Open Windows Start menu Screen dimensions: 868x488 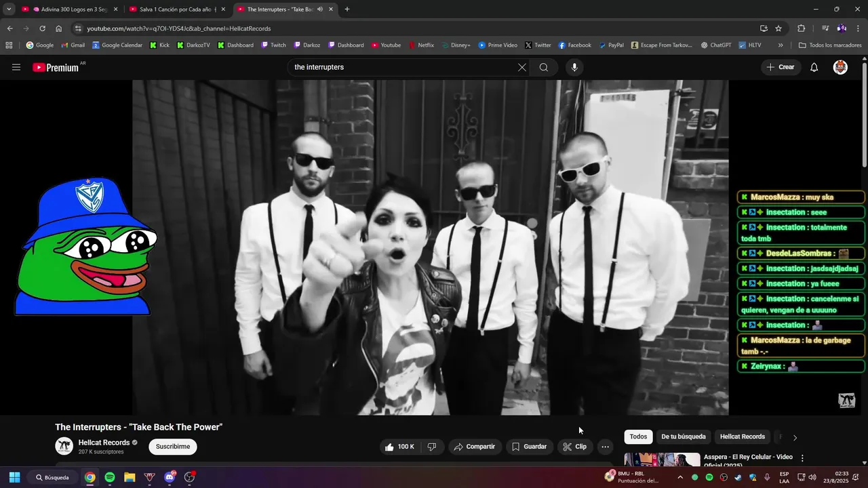pyautogui.click(x=14, y=477)
